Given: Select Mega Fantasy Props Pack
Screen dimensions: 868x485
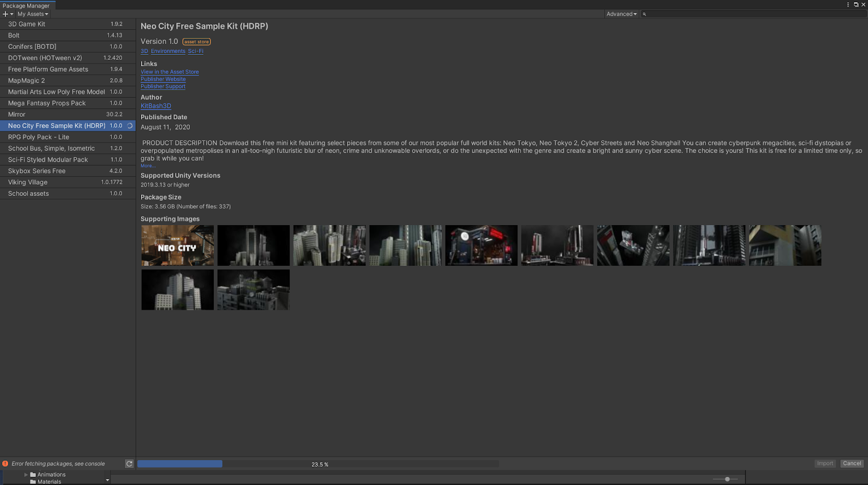Looking at the screenshot, I should tap(68, 103).
